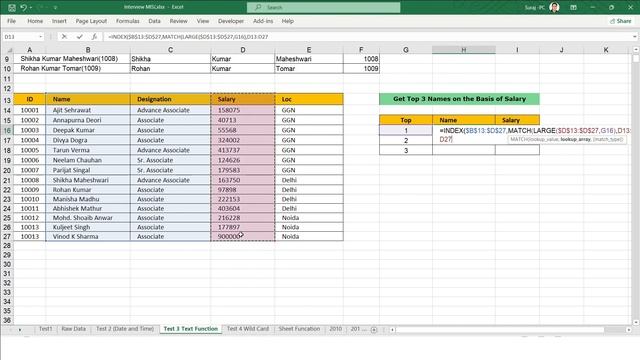Screen dimensions: 640x360
Task: Open the Add-ins ribbon tab
Action: click(263, 21)
